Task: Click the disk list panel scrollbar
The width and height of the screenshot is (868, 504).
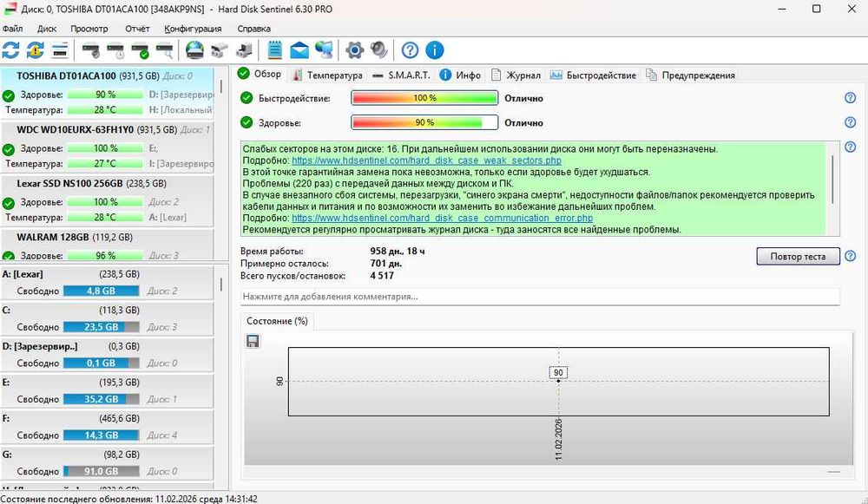Action: [221, 86]
